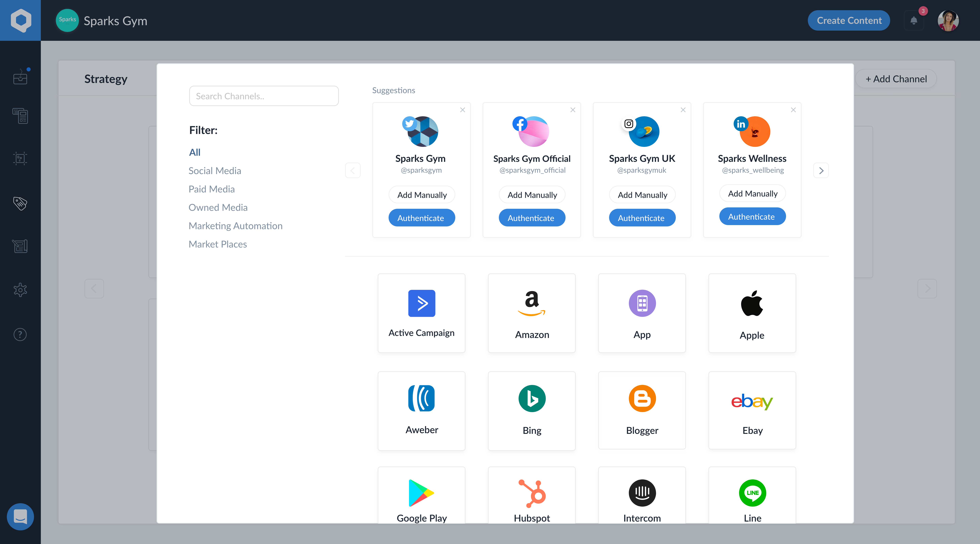Dismiss the Sparks Wellness LinkedIn suggestion
The height and width of the screenshot is (544, 980).
[793, 110]
